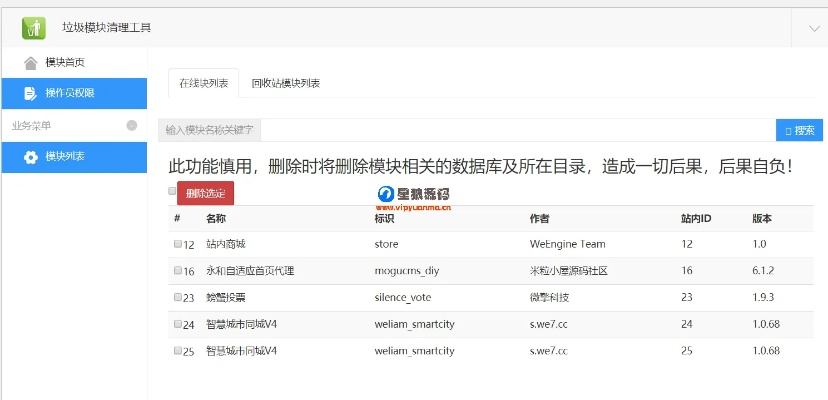Click the 螃蟹投票 module name
This screenshot has height=400, width=828.
tap(226, 297)
